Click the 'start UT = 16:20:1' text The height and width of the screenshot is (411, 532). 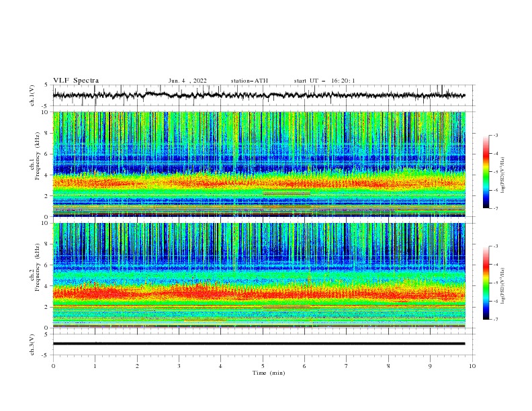click(324, 81)
